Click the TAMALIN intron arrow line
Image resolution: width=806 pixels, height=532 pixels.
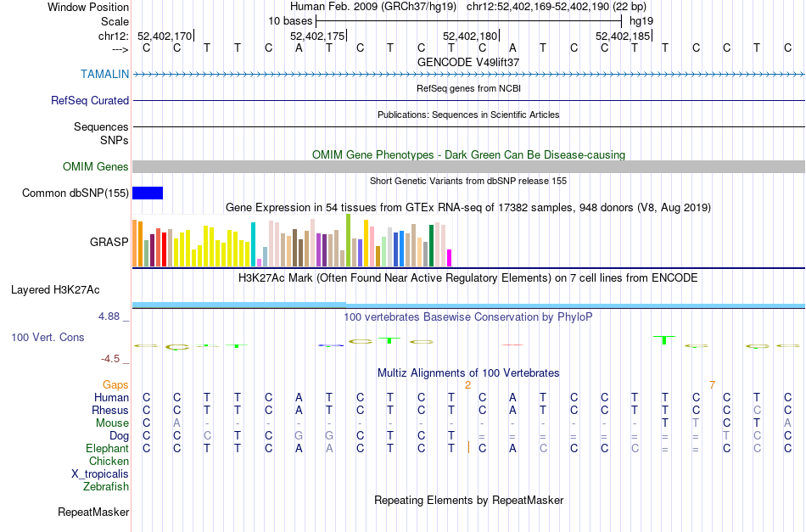point(469,75)
